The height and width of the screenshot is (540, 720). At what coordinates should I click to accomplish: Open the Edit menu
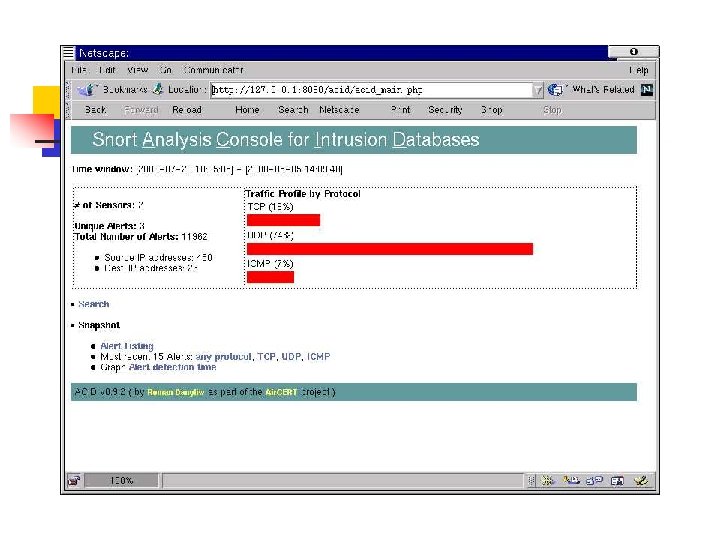107,70
